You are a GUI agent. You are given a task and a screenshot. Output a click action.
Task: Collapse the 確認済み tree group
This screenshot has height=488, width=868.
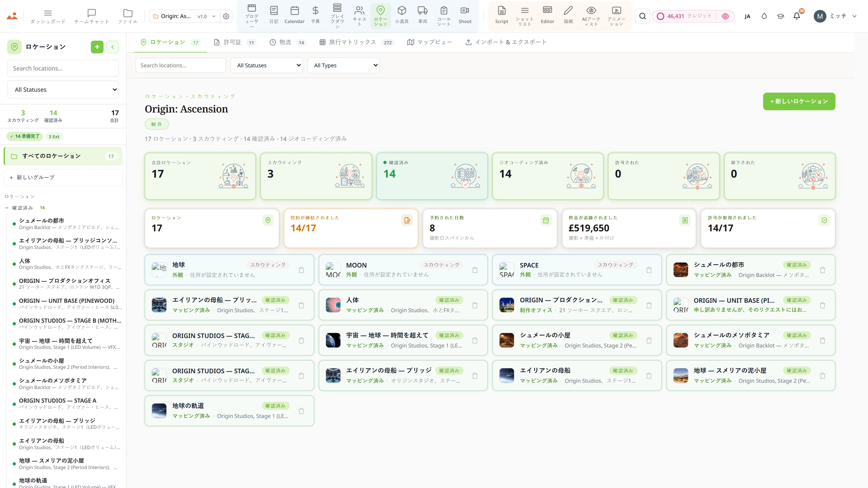(7, 208)
